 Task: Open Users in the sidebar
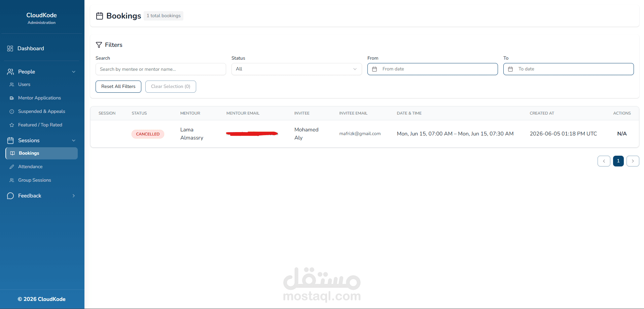tap(24, 85)
